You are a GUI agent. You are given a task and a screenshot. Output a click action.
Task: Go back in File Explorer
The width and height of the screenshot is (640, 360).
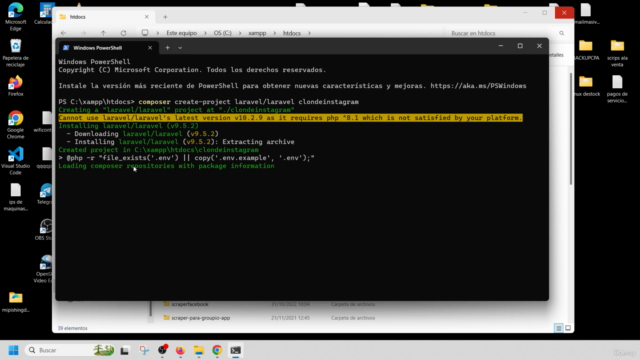63,33
